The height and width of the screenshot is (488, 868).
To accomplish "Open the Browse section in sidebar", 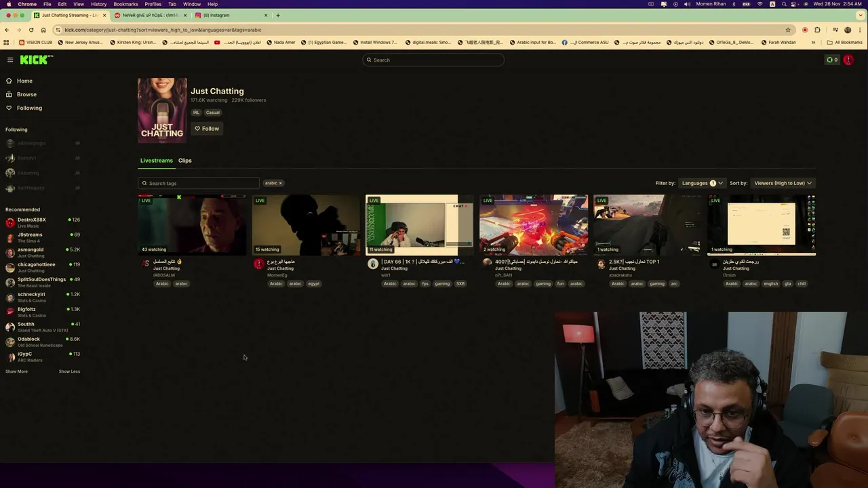I will tap(26, 94).
